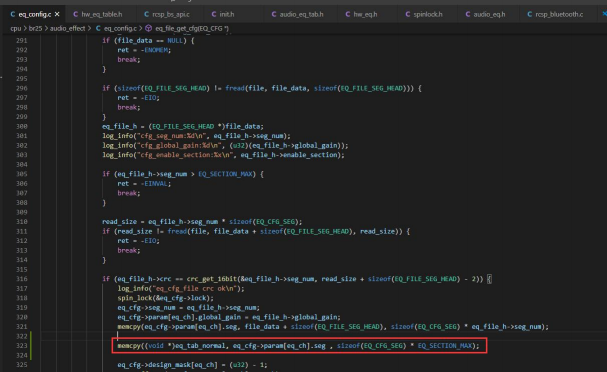Select the br25 breadcrumb segment

pos(35,28)
